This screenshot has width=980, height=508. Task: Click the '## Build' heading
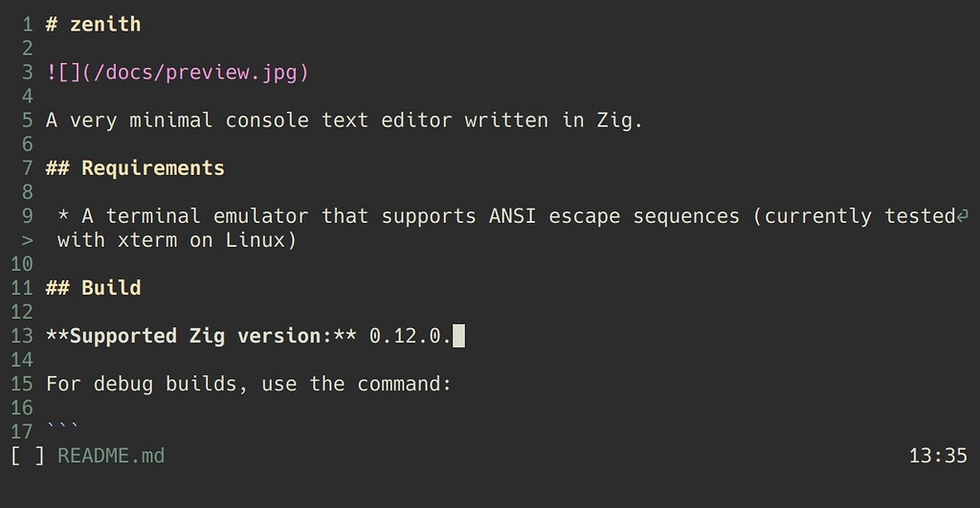[93, 288]
